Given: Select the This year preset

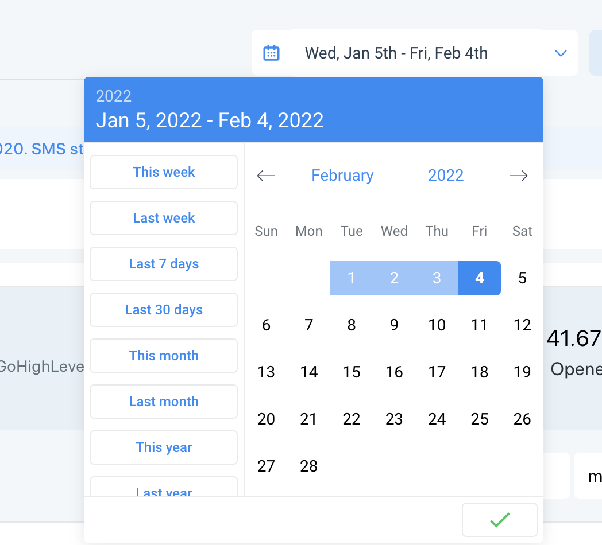Looking at the screenshot, I should click(x=164, y=447).
